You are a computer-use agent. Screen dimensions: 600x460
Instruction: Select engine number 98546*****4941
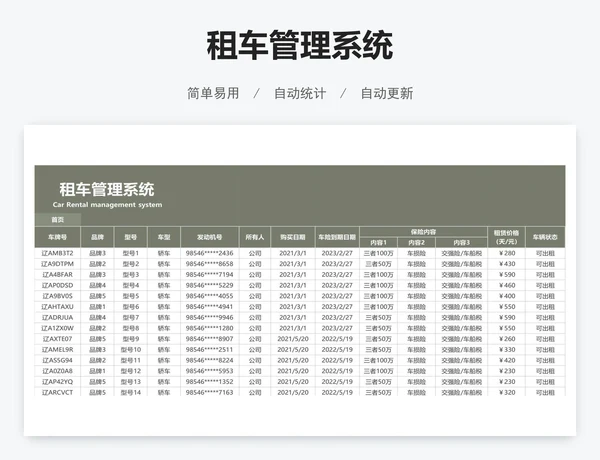210,307
